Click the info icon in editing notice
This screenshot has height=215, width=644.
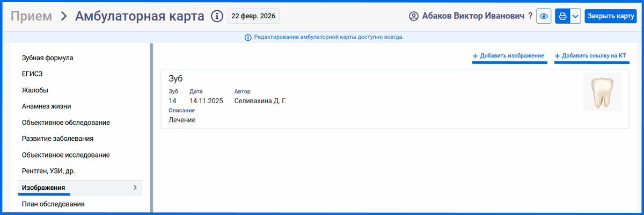click(x=248, y=38)
